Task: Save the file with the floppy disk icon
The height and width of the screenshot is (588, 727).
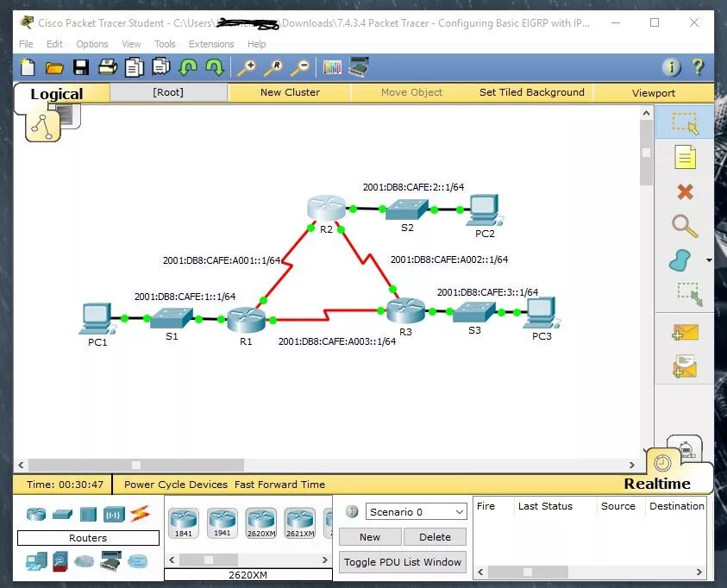Action: 81,67
